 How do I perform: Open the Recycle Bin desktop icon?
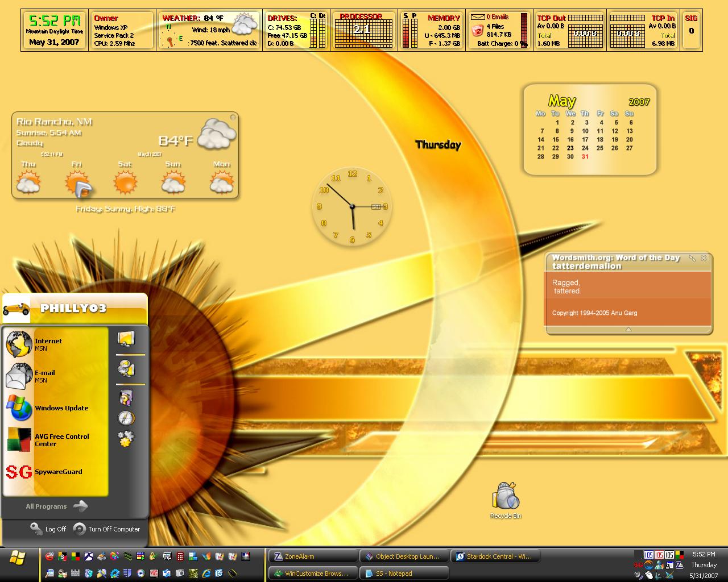pyautogui.click(x=506, y=501)
